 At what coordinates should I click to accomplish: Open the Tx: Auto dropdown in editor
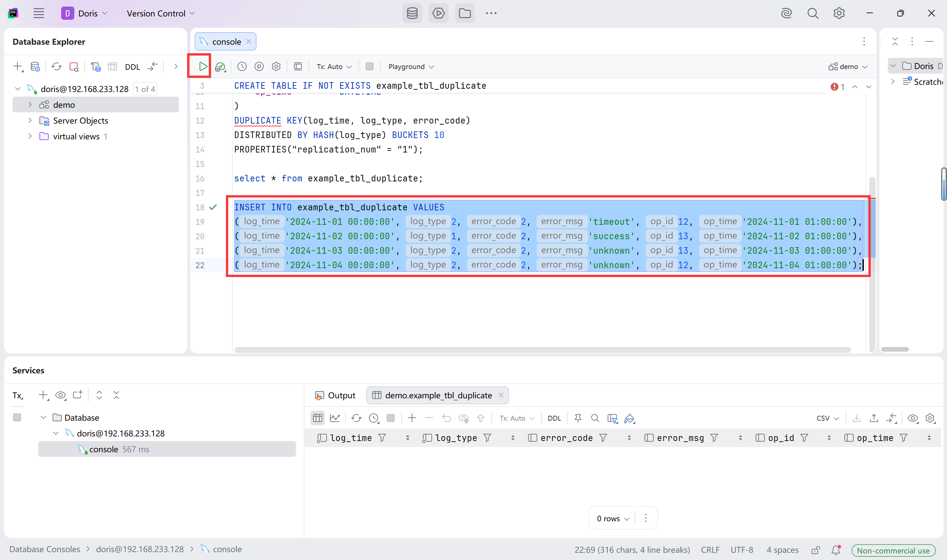tap(334, 66)
